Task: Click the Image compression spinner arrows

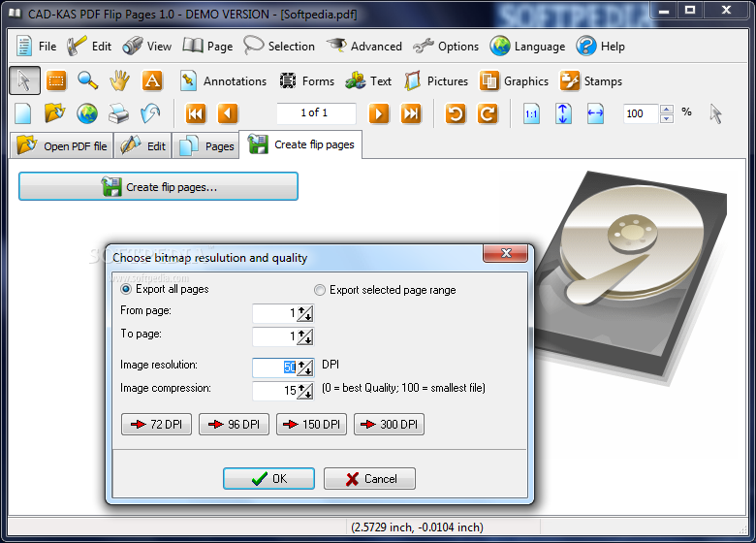Action: [304, 391]
